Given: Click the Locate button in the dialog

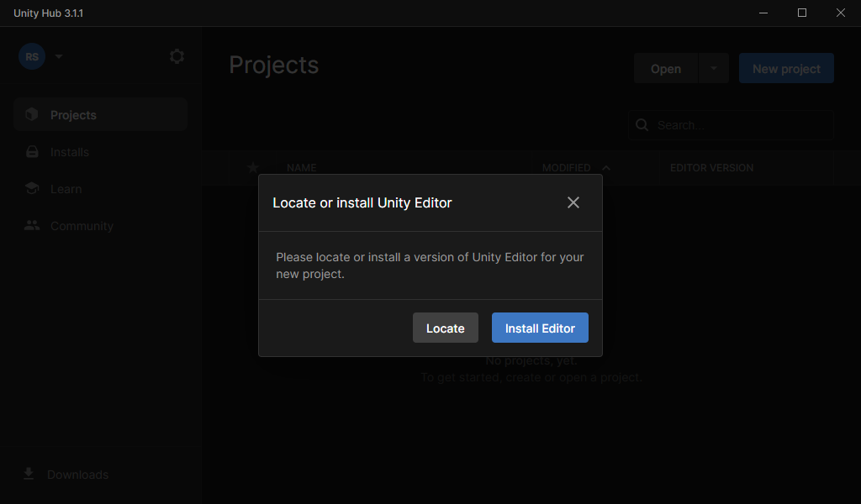Looking at the screenshot, I should click(445, 328).
